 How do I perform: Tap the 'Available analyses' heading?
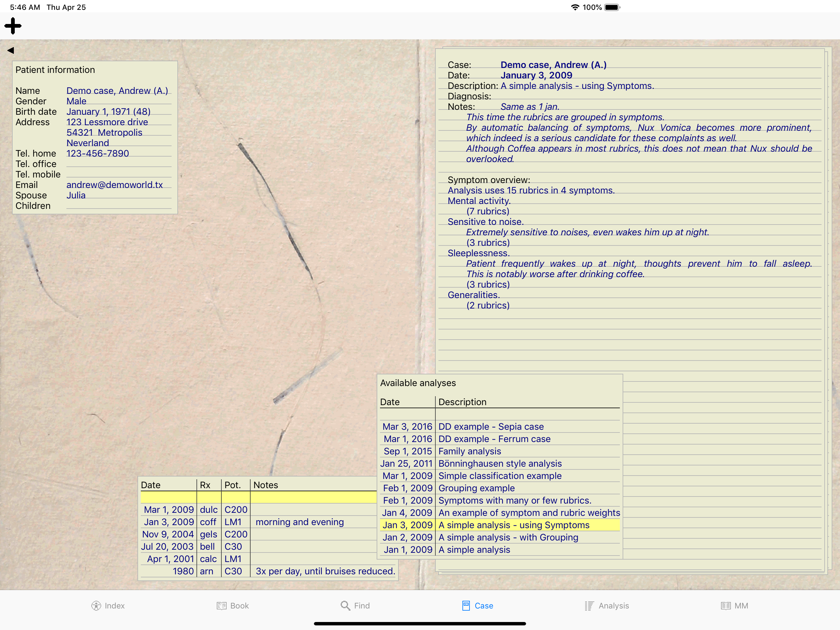[x=418, y=383]
